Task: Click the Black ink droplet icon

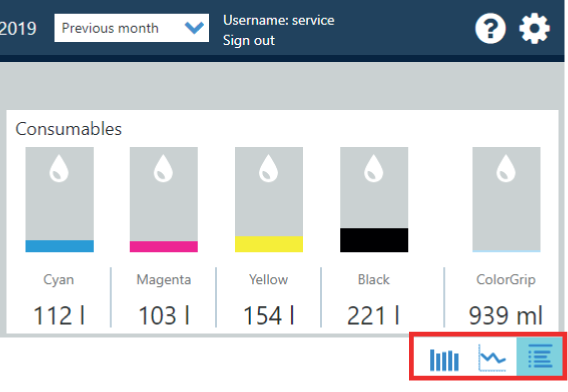Action: click(373, 168)
